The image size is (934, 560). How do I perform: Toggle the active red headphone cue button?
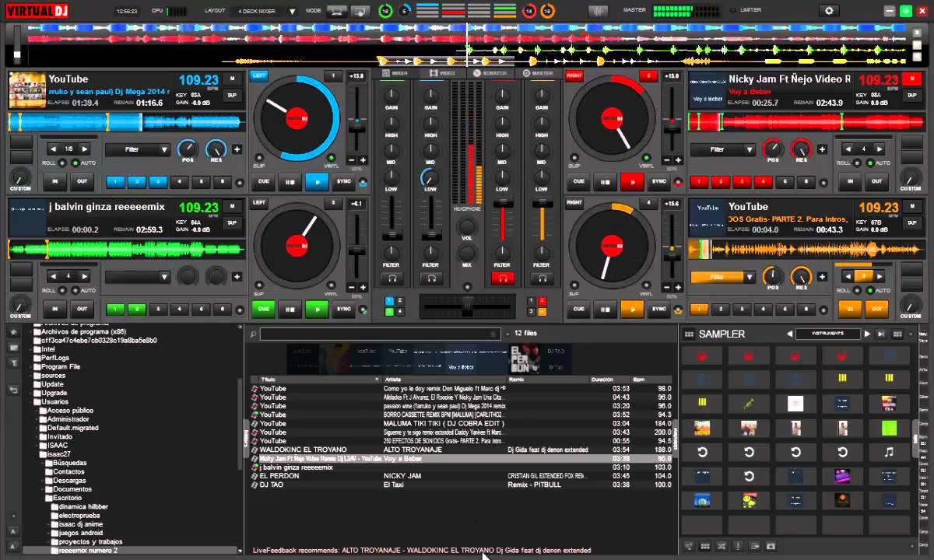point(503,278)
